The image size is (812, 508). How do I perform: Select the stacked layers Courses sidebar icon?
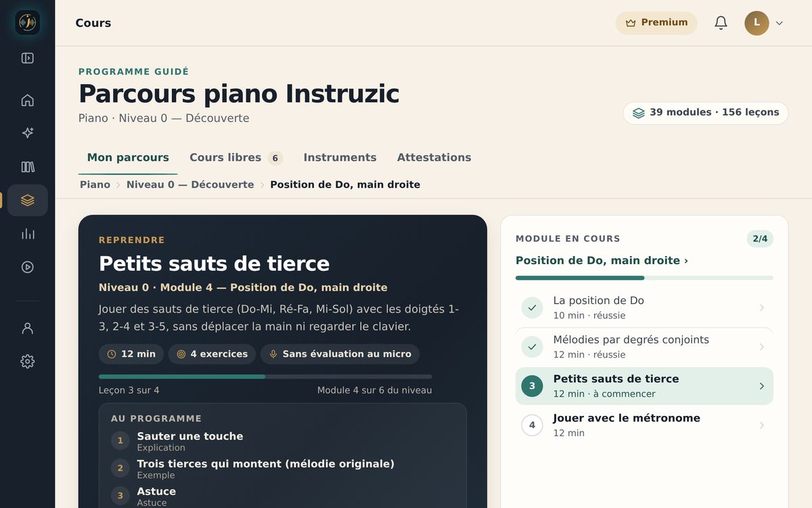28,200
